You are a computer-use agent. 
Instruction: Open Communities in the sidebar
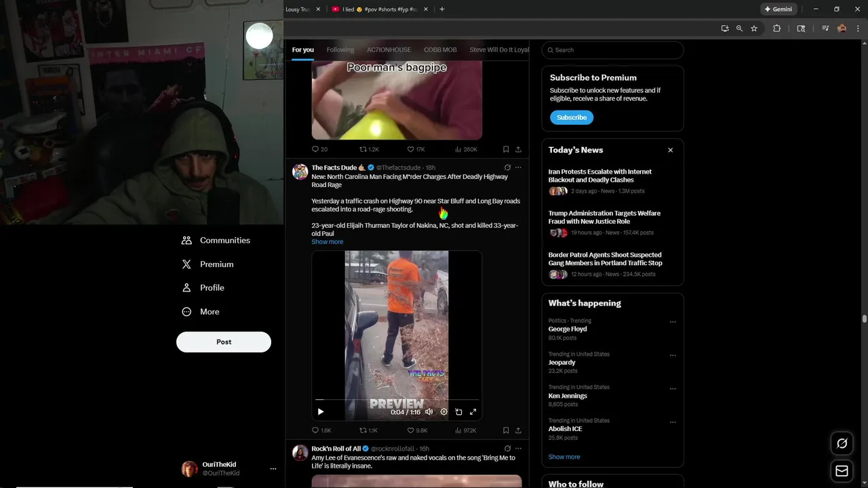click(x=216, y=241)
